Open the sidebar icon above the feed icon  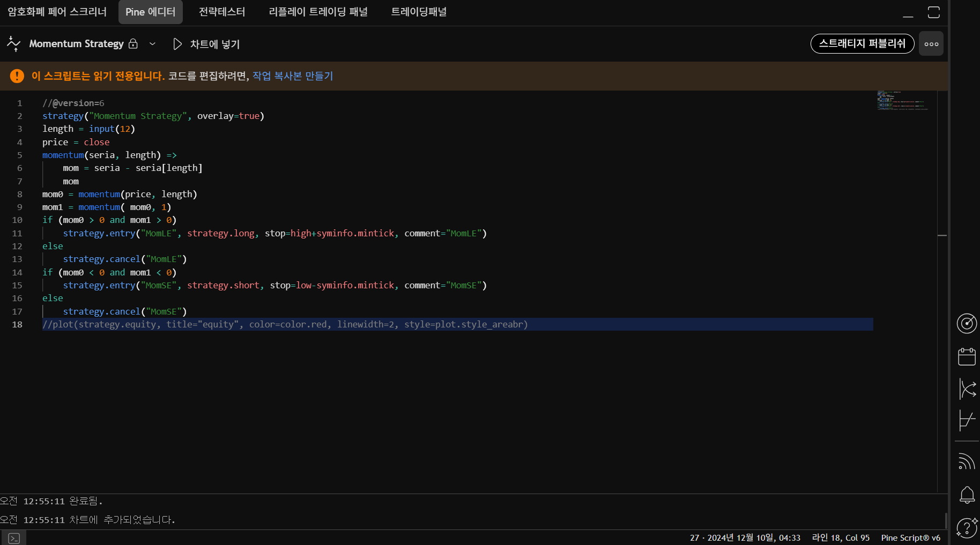click(967, 420)
